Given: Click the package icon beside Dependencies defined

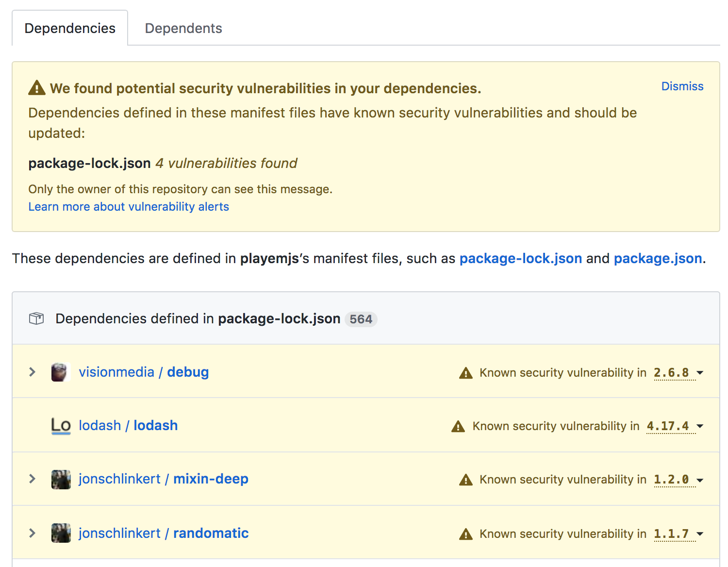Looking at the screenshot, I should (x=36, y=318).
